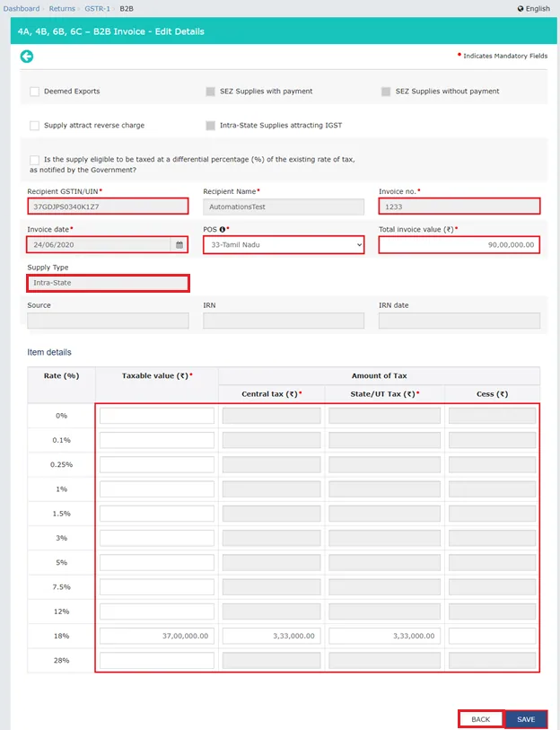Screen dimensions: 560x730
Task: Click the Invoice no. field
Action: tap(459, 207)
